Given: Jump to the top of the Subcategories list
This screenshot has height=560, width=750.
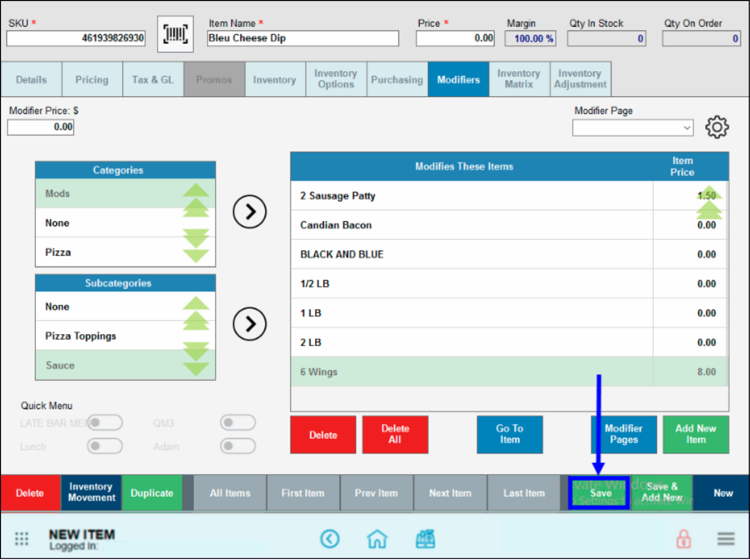Looking at the screenshot, I should [196, 302].
